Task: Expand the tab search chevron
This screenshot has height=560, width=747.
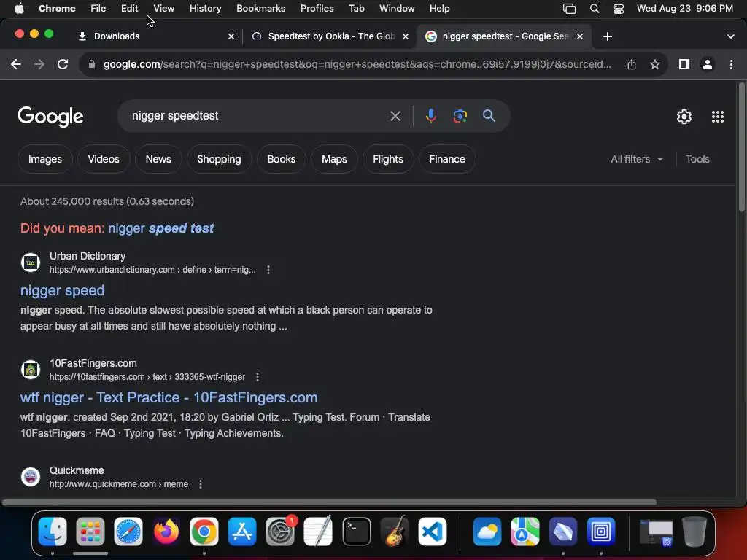Action: 730,36
